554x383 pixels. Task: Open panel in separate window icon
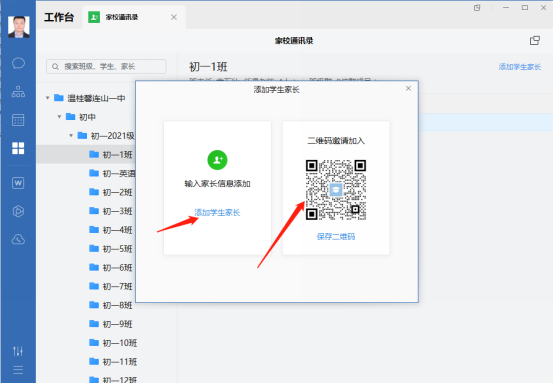(x=535, y=41)
